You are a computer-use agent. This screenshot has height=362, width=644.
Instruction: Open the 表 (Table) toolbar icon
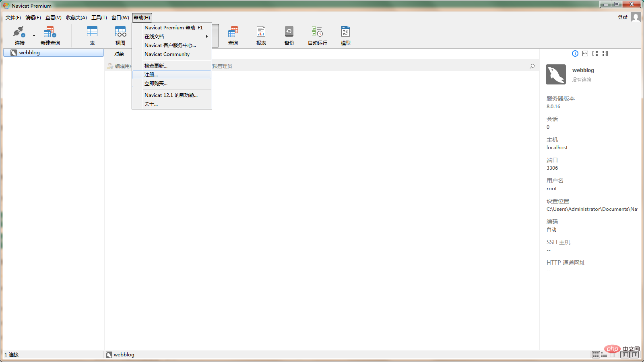click(x=92, y=32)
